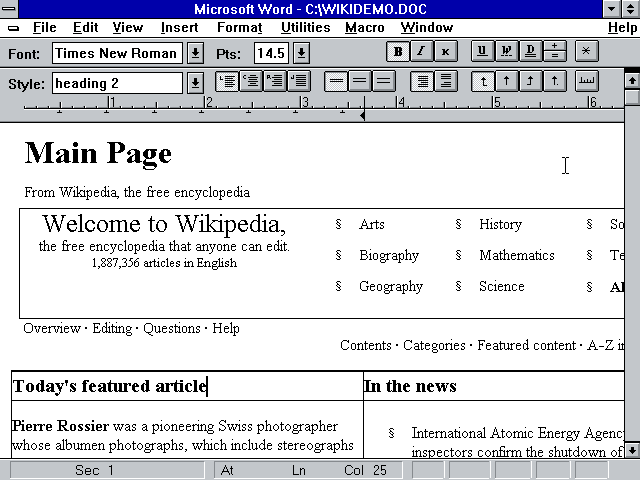Open the application control menu box
This screenshot has height=480, width=640.
tap(9, 9)
